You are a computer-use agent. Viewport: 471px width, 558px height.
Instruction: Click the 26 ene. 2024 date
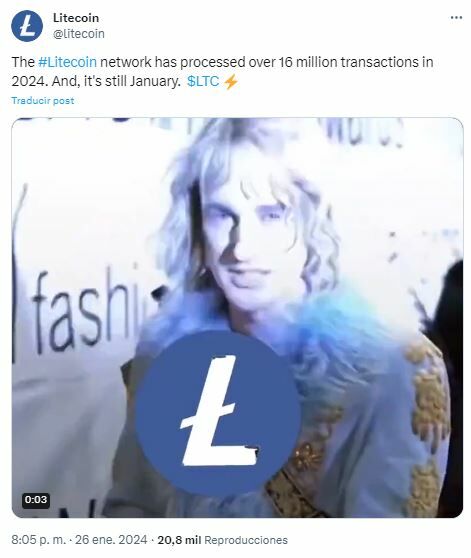point(111,540)
